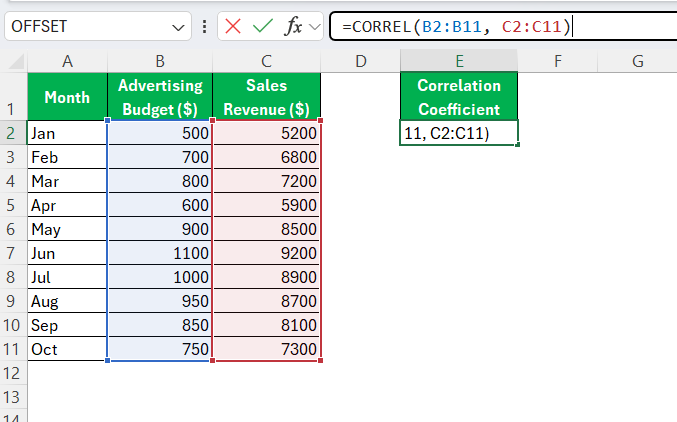Cancel the formula entry with the red X
Image resolution: width=677 pixels, height=422 pixels.
tap(233, 26)
